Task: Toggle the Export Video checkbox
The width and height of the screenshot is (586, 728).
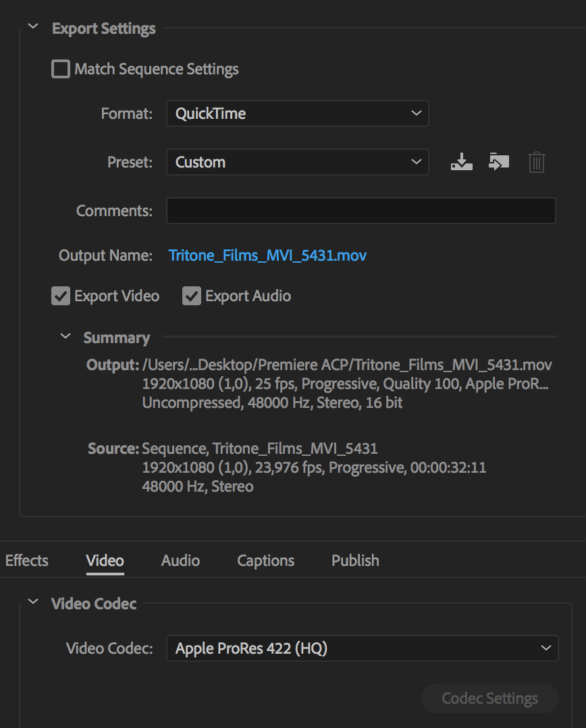Action: 61,296
